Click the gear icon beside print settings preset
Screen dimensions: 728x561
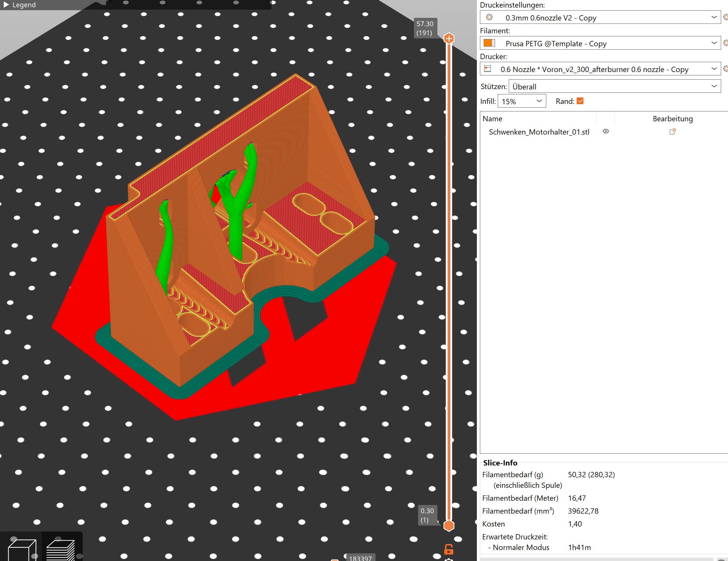point(725,17)
